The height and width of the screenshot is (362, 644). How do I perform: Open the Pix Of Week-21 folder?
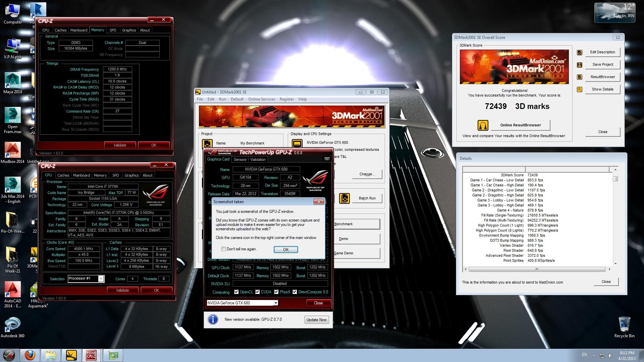click(13, 260)
